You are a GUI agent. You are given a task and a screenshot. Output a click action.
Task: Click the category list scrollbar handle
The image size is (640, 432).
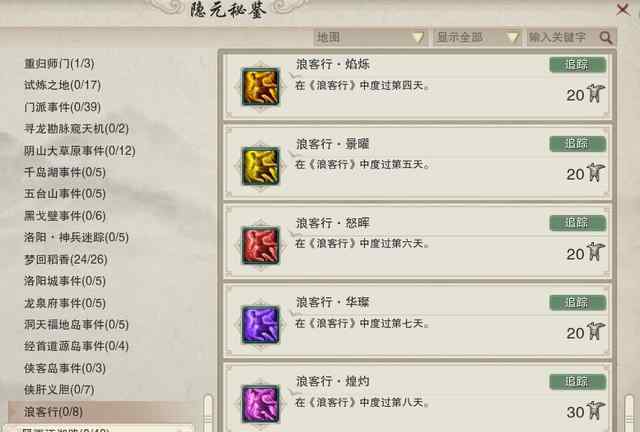(208, 413)
